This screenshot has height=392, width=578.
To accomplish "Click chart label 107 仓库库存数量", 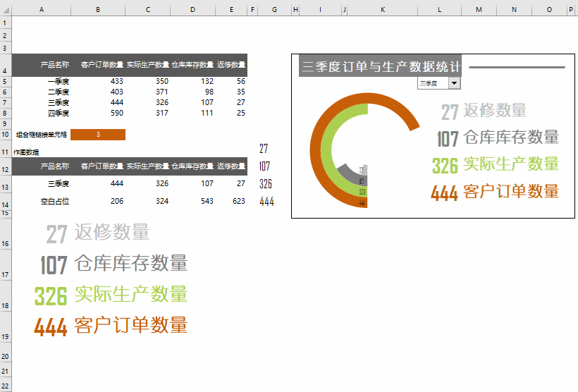I will pyautogui.click(x=498, y=138).
